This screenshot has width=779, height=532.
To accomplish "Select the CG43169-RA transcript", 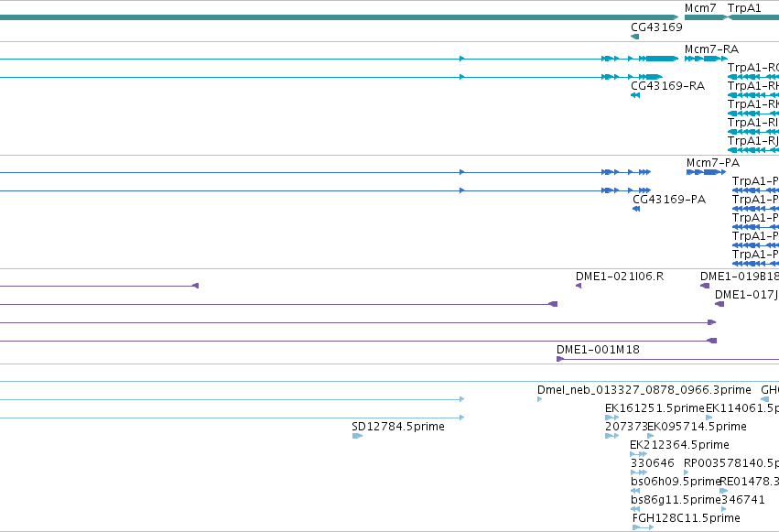I will coord(635,95).
